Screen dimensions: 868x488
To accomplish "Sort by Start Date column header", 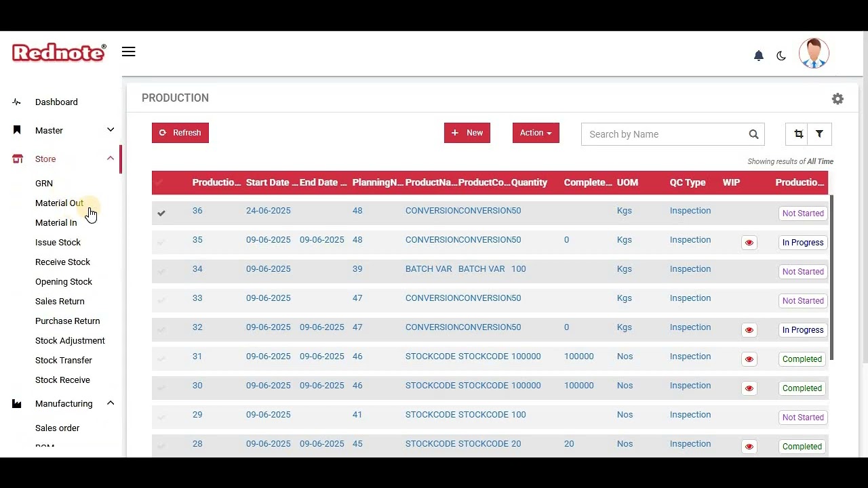I will coord(271,182).
